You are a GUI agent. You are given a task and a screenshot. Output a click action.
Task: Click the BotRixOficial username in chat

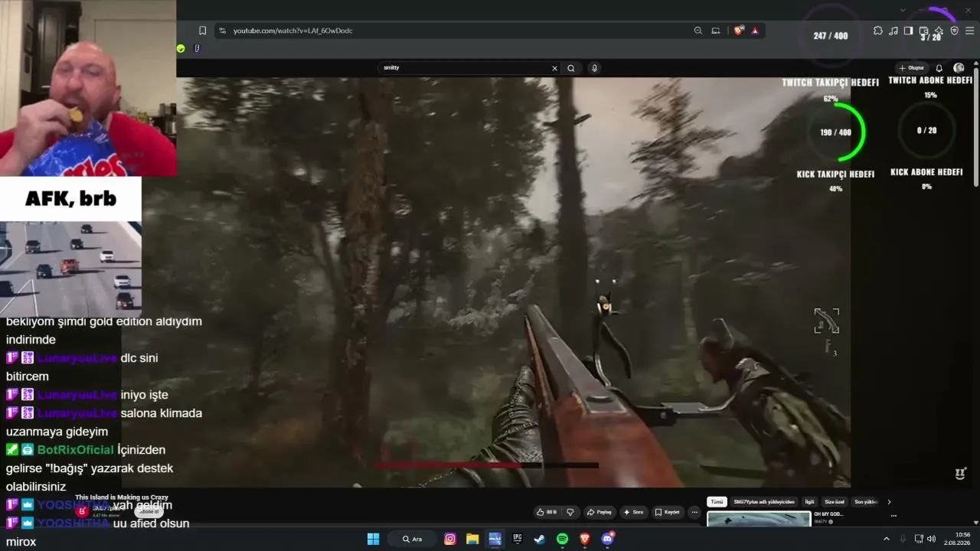pos(75,450)
